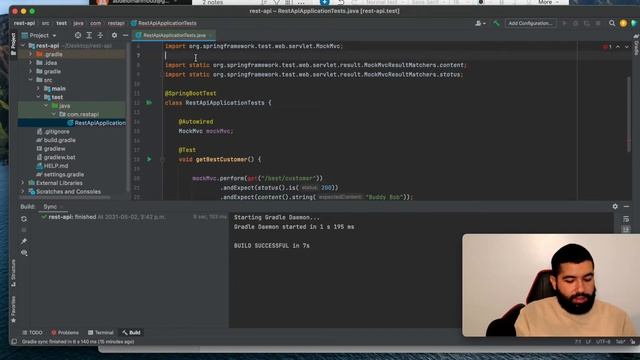Expand the .idea folder
The image size is (640, 360).
(x=31, y=63)
